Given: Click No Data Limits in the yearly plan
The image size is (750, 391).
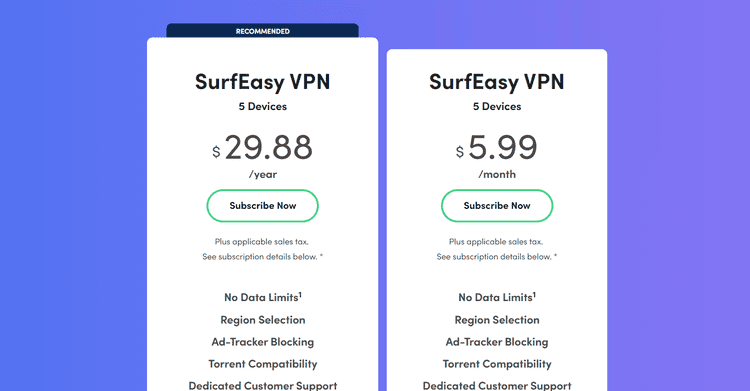Looking at the screenshot, I should coord(263,297).
